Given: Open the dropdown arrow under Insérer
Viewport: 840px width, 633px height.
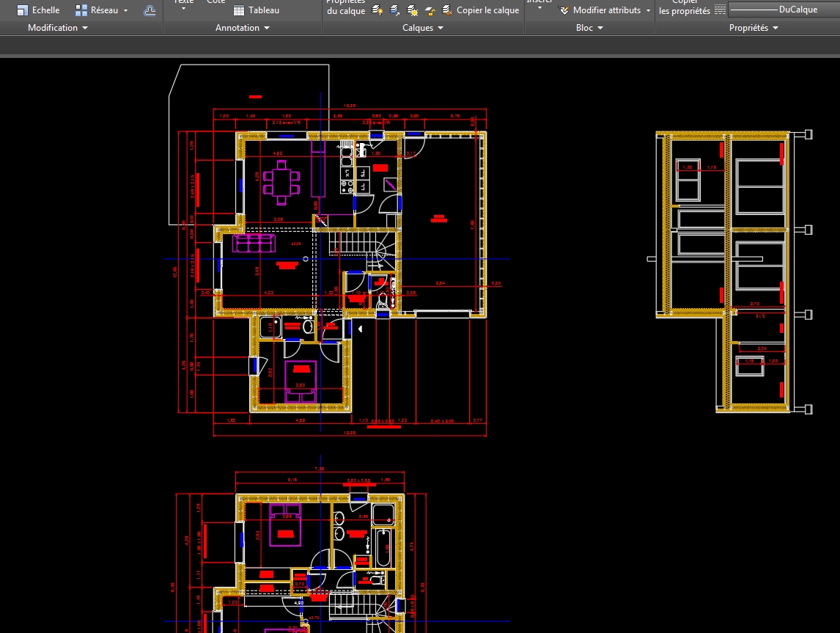Looking at the screenshot, I should pyautogui.click(x=539, y=9).
